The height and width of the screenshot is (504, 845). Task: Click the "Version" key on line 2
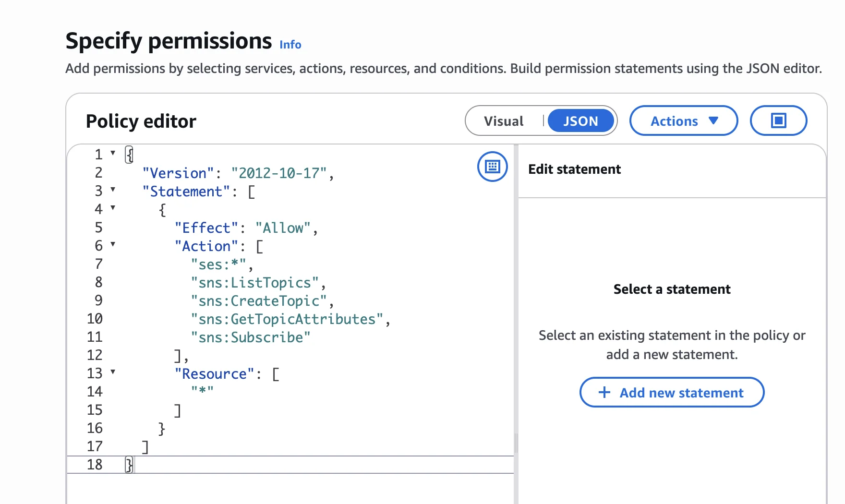(178, 173)
